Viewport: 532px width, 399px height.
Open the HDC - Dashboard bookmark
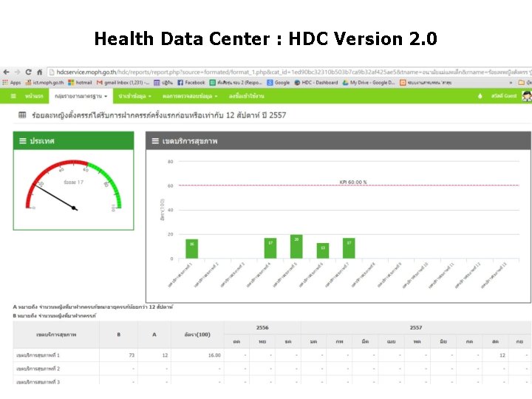click(x=316, y=83)
